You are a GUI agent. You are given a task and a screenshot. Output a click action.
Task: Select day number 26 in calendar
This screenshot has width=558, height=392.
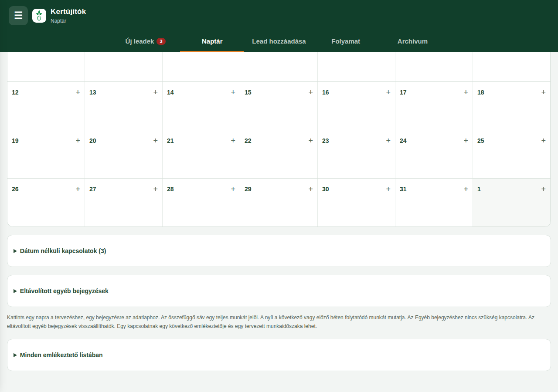[15, 189]
